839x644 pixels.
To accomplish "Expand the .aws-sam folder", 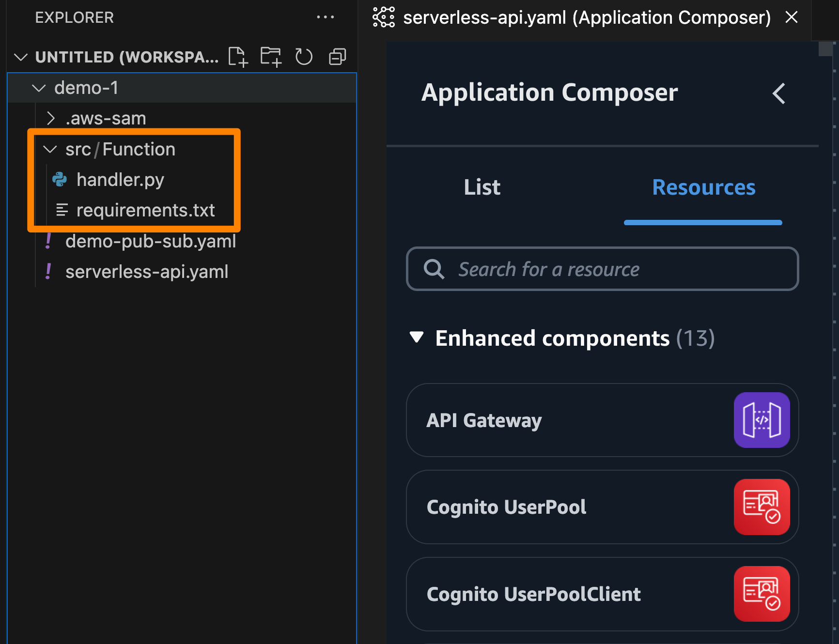I will tap(51, 118).
